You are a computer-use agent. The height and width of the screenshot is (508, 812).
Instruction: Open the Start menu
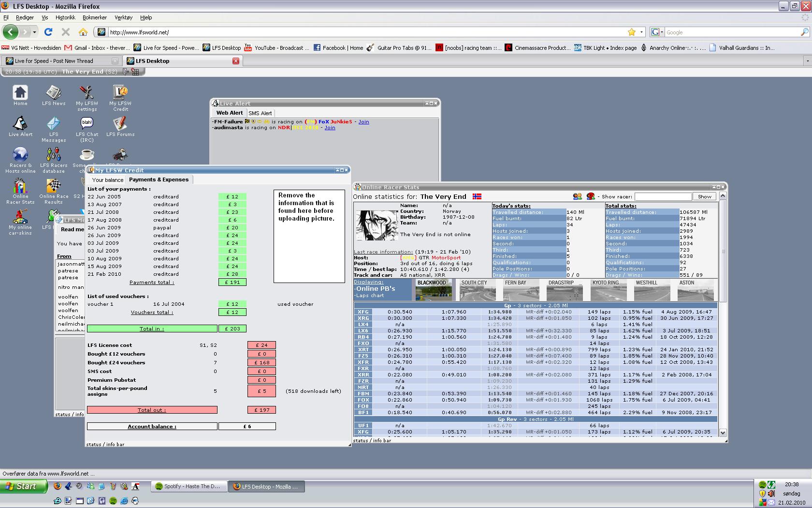pos(24,486)
